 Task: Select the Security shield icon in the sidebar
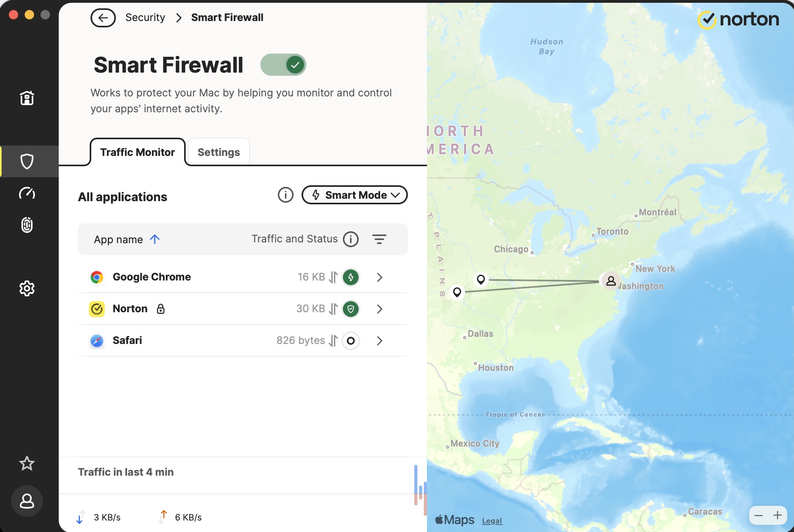coord(27,161)
